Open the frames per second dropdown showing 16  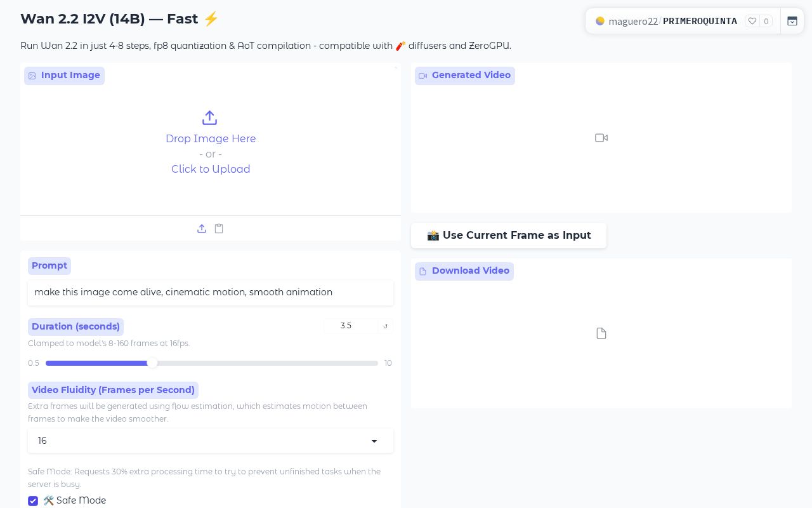[x=211, y=441]
